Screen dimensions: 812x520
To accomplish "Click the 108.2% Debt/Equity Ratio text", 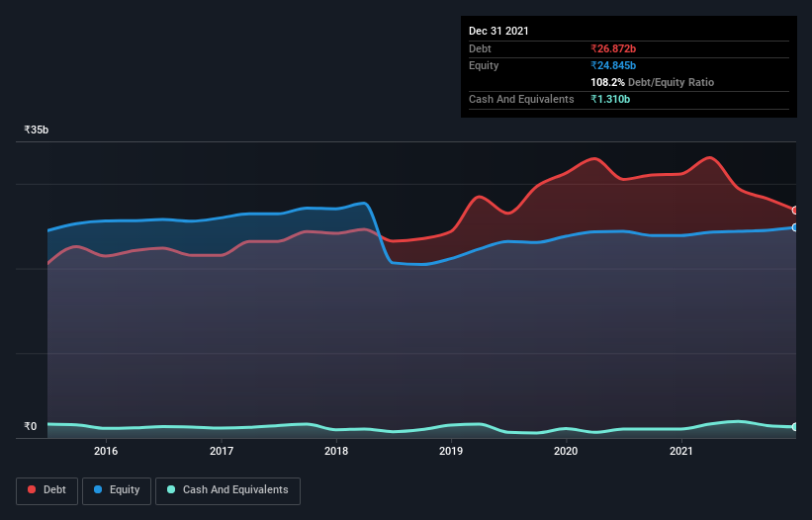I will pyautogui.click(x=652, y=82).
